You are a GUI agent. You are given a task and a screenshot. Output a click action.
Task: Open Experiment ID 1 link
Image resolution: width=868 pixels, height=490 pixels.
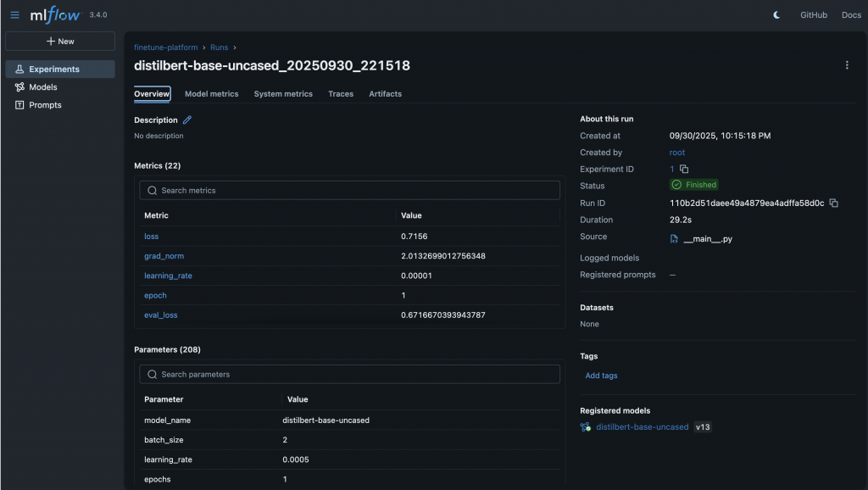coord(672,169)
